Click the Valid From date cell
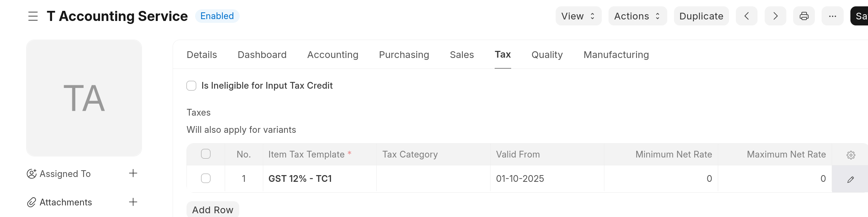868x217 pixels. [546, 179]
